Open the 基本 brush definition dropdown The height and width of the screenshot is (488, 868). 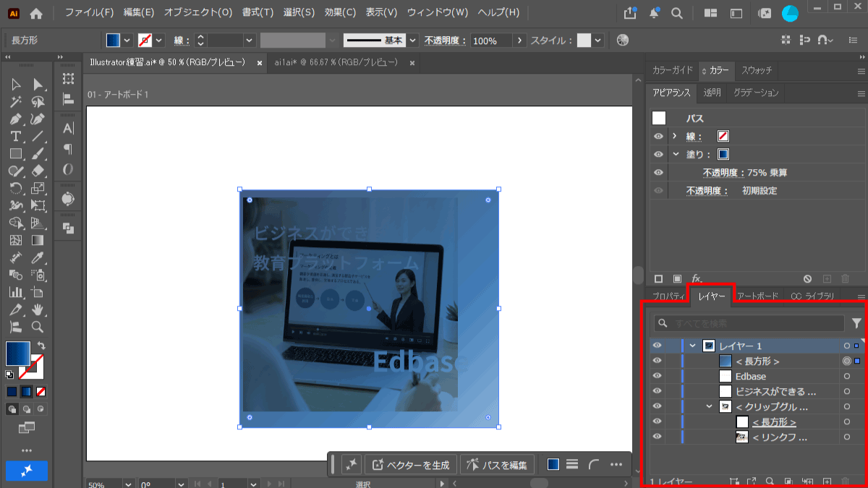(412, 40)
